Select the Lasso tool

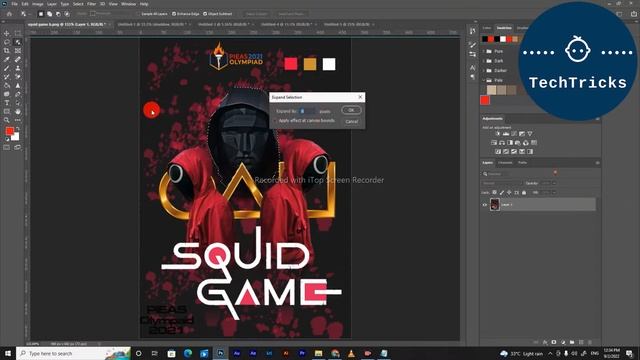coord(7,42)
